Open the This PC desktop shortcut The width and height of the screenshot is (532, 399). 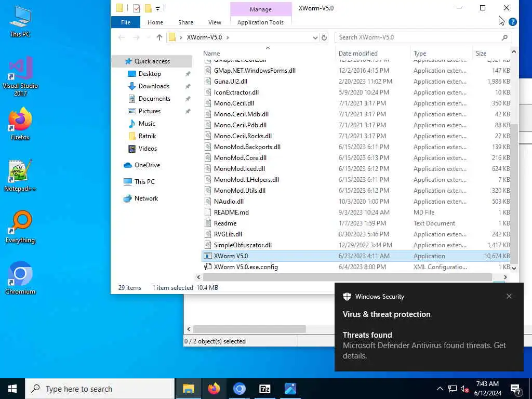point(20,21)
